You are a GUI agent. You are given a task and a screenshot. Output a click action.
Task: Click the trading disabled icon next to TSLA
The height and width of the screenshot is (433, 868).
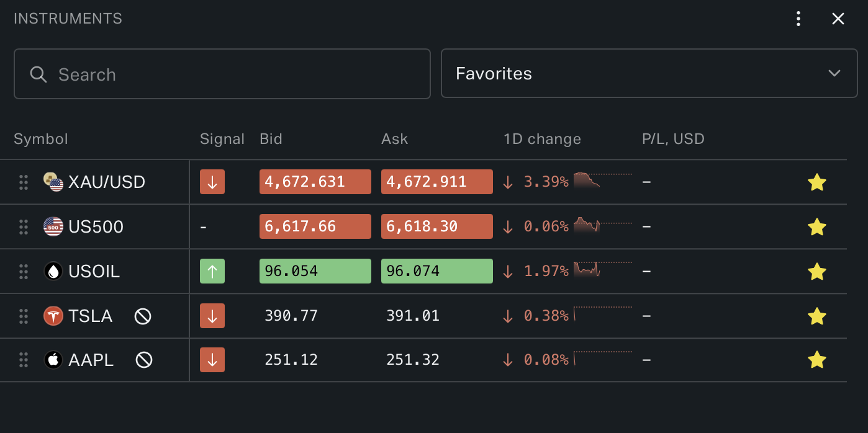tap(143, 316)
